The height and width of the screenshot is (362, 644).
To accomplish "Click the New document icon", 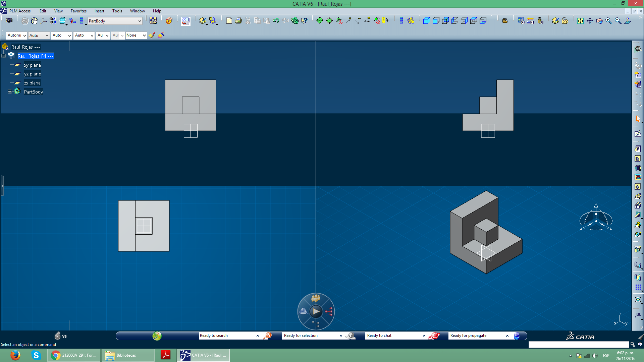I will coord(229,21).
